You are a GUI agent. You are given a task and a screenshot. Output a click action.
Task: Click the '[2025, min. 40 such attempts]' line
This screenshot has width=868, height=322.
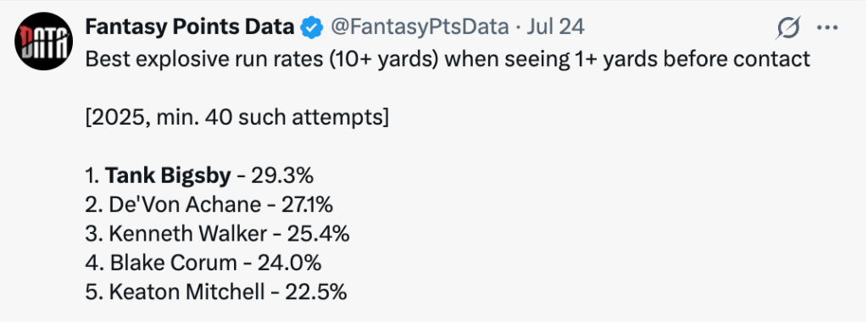(237, 118)
